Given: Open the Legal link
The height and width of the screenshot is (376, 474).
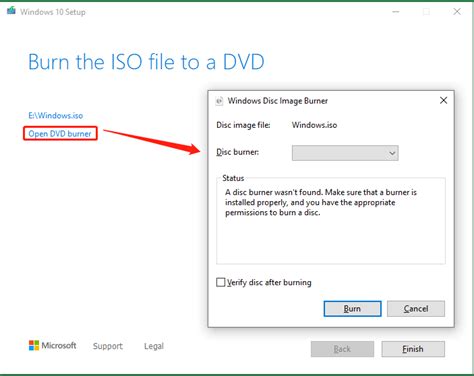Looking at the screenshot, I should tap(154, 346).
